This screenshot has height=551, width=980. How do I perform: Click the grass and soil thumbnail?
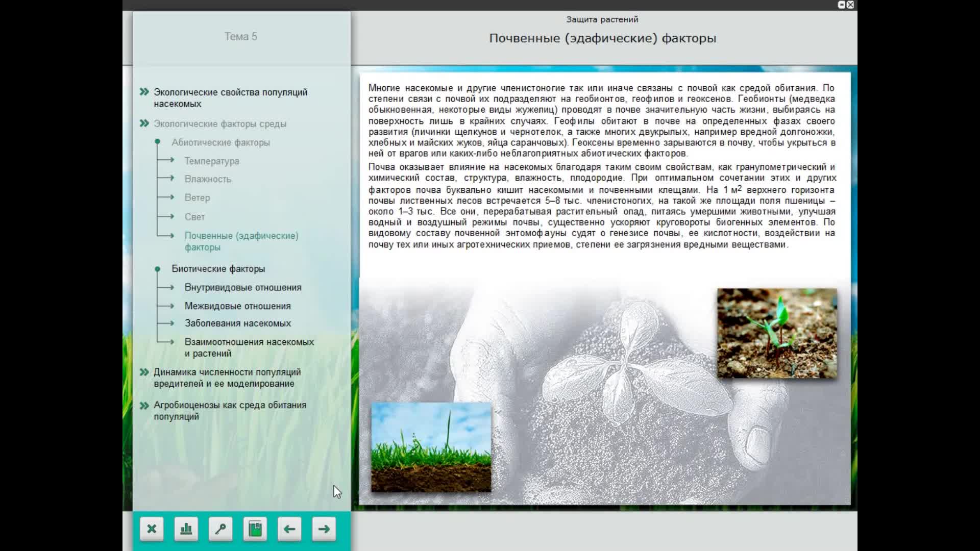431,447
